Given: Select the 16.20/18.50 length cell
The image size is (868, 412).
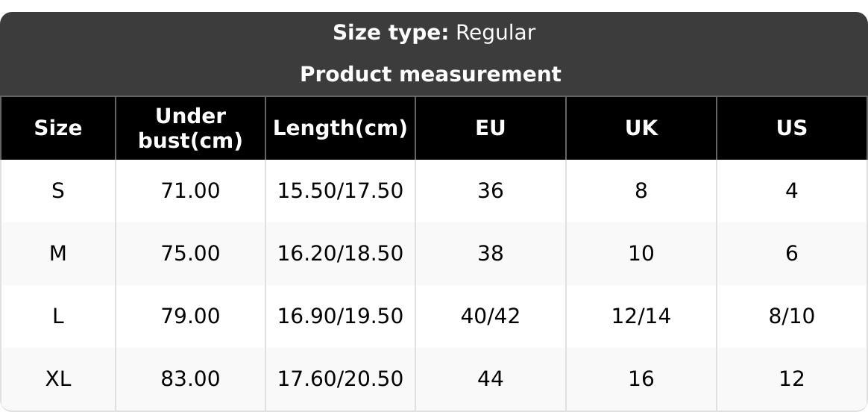Looking at the screenshot, I should pos(340,254).
